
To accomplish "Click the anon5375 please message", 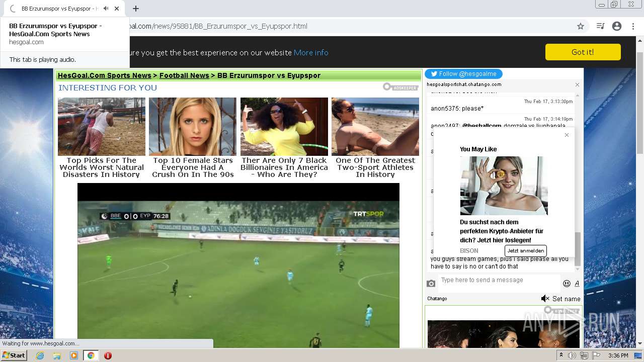I will (457, 109).
